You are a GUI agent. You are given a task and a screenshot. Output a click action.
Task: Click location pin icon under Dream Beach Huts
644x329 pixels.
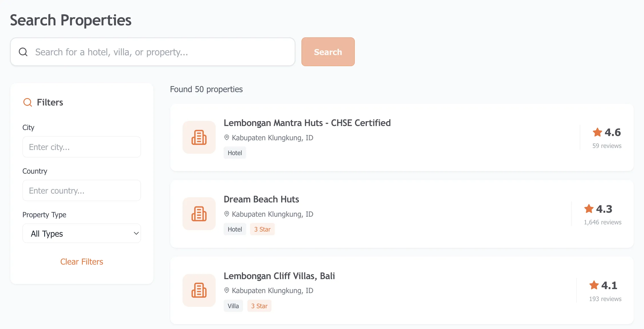tap(227, 214)
